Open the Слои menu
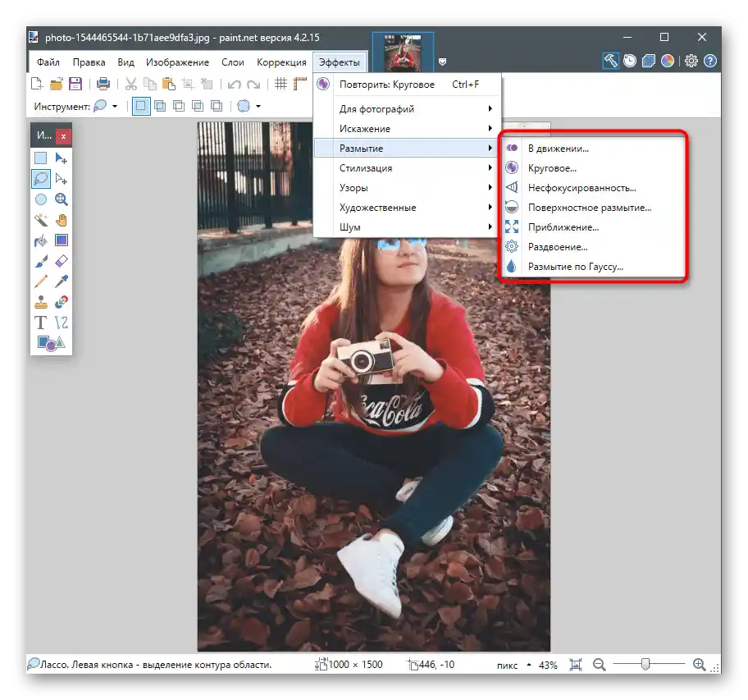This screenshot has width=748, height=700. click(x=233, y=62)
